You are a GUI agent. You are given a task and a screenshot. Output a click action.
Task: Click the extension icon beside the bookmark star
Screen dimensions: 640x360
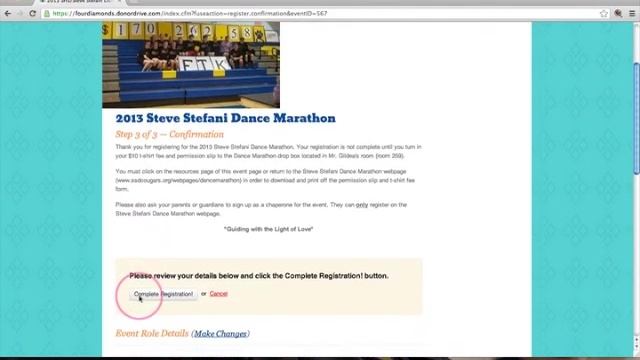618,13
